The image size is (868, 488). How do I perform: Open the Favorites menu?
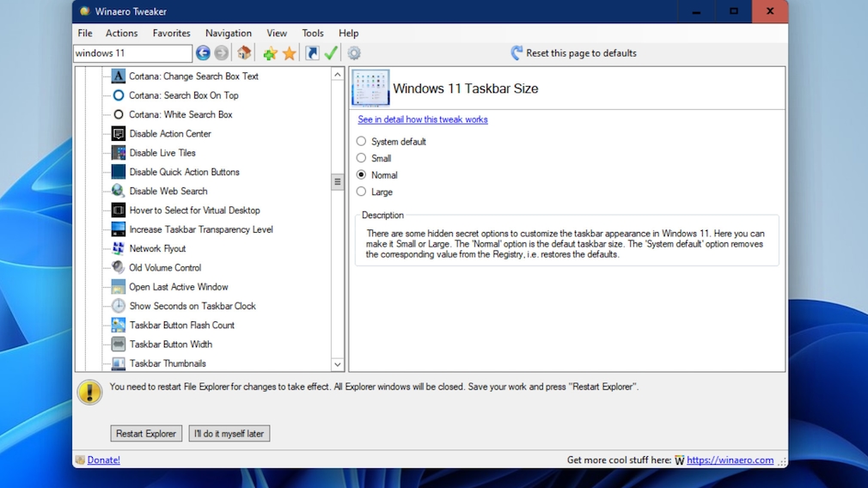click(171, 34)
